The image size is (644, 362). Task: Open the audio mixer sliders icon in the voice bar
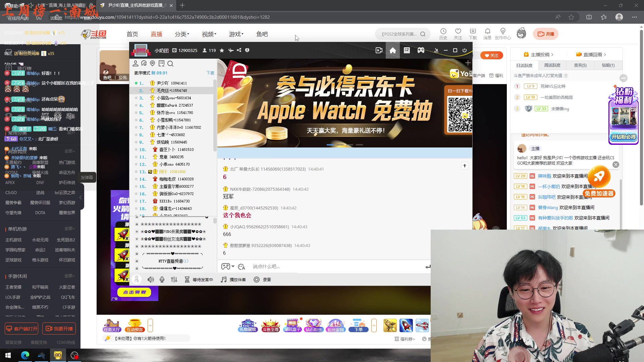pyautogui.click(x=174, y=280)
